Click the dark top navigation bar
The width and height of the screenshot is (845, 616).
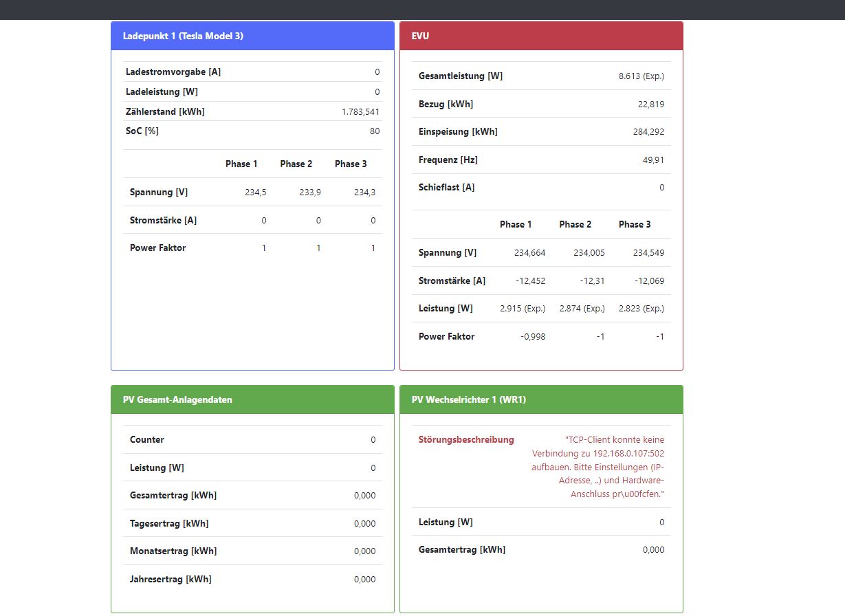[422, 10]
